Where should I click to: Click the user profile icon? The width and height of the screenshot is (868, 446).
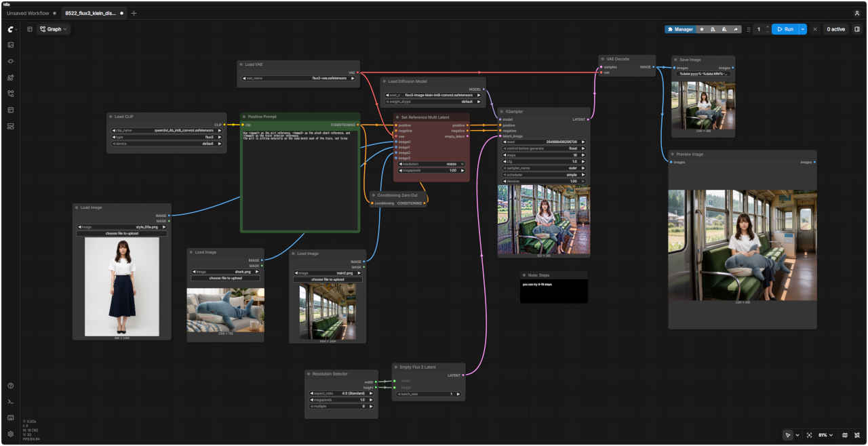[857, 13]
